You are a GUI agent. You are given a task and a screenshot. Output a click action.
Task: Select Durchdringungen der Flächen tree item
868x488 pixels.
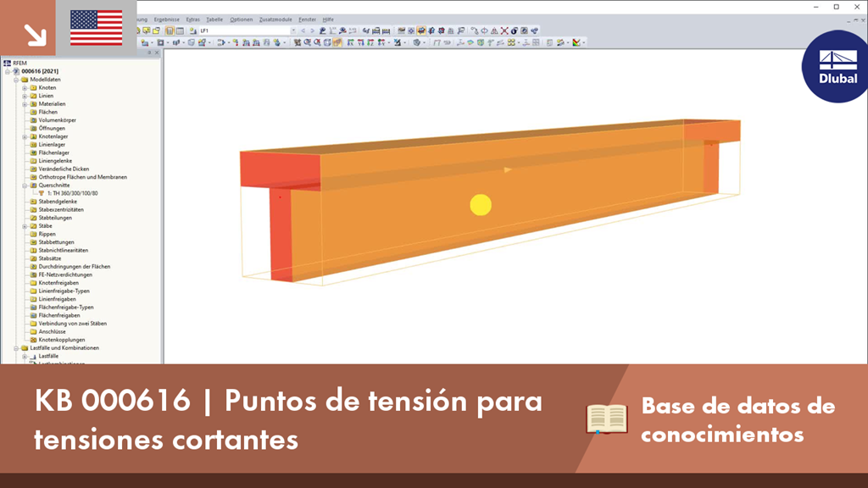[x=75, y=267]
